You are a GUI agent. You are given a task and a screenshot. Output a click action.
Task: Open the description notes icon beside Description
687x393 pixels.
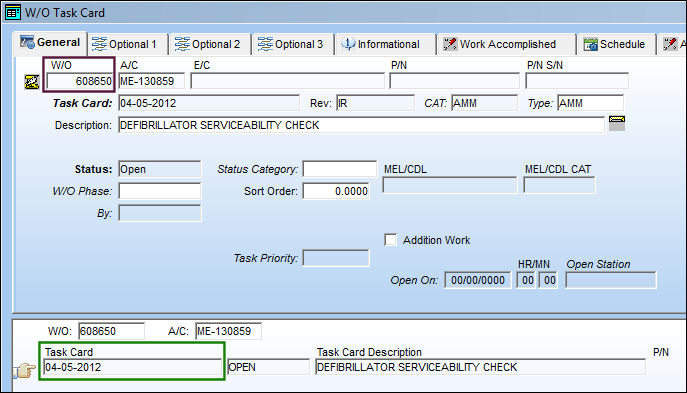click(617, 123)
